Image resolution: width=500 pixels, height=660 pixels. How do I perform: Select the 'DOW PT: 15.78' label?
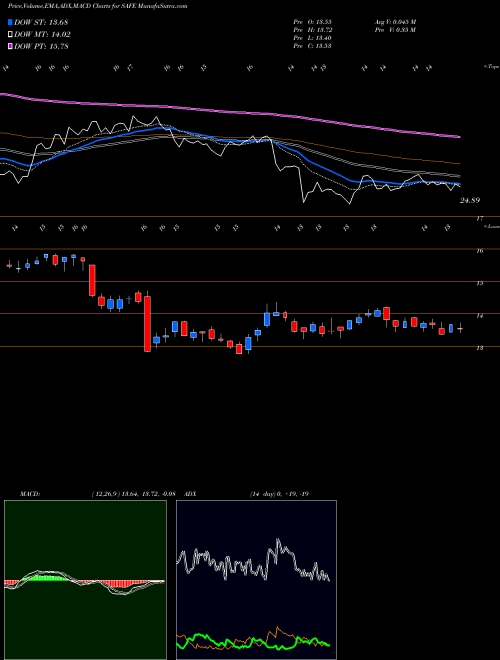point(42,46)
